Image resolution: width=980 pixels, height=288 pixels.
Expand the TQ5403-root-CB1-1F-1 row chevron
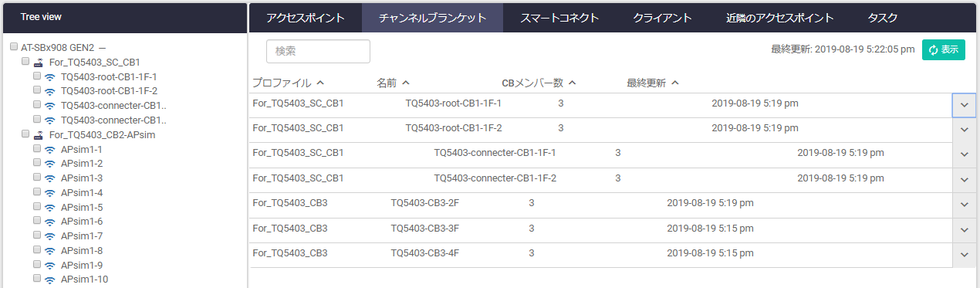point(965,105)
